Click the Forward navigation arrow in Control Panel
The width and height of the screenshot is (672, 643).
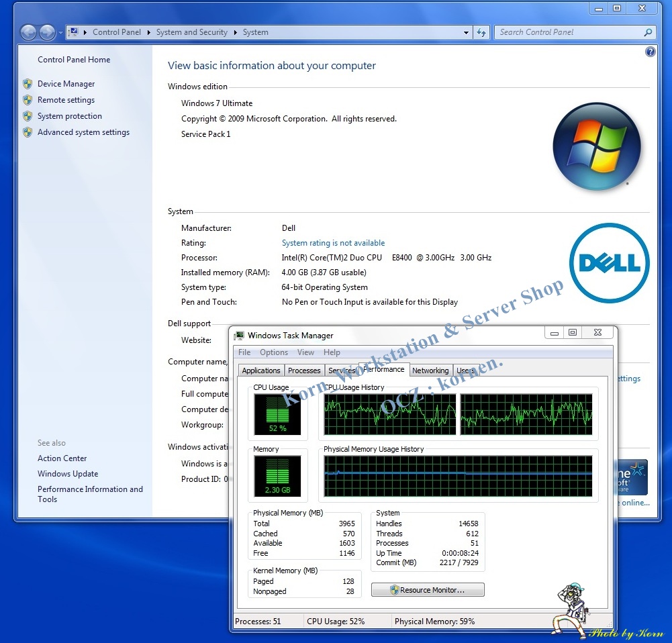point(47,33)
